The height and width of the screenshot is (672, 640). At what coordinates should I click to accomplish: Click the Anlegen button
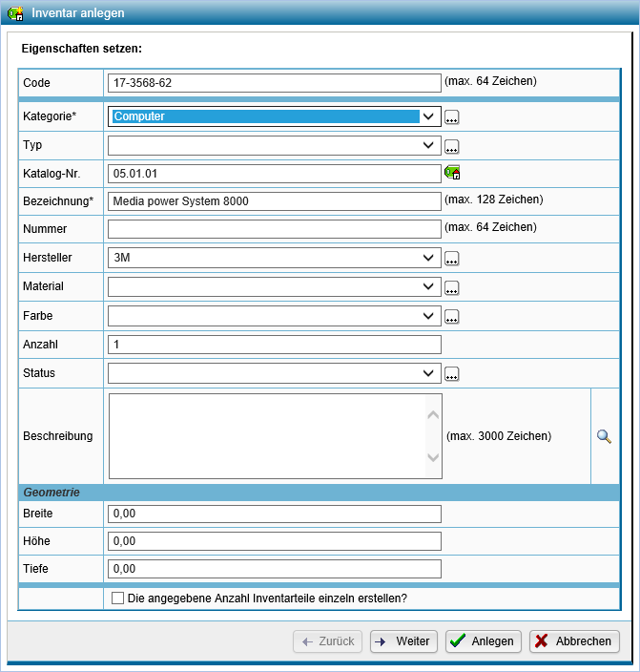(484, 641)
